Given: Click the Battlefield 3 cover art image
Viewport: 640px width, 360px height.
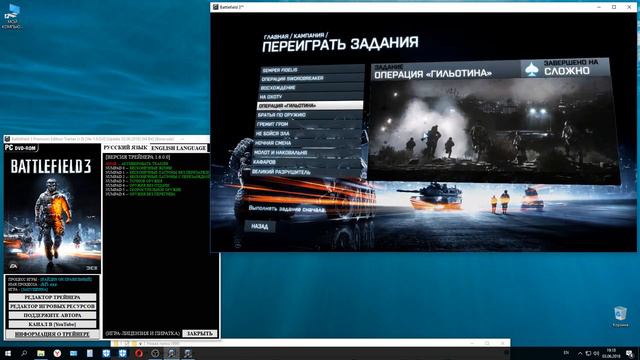Looking at the screenshot, I should point(52,208).
